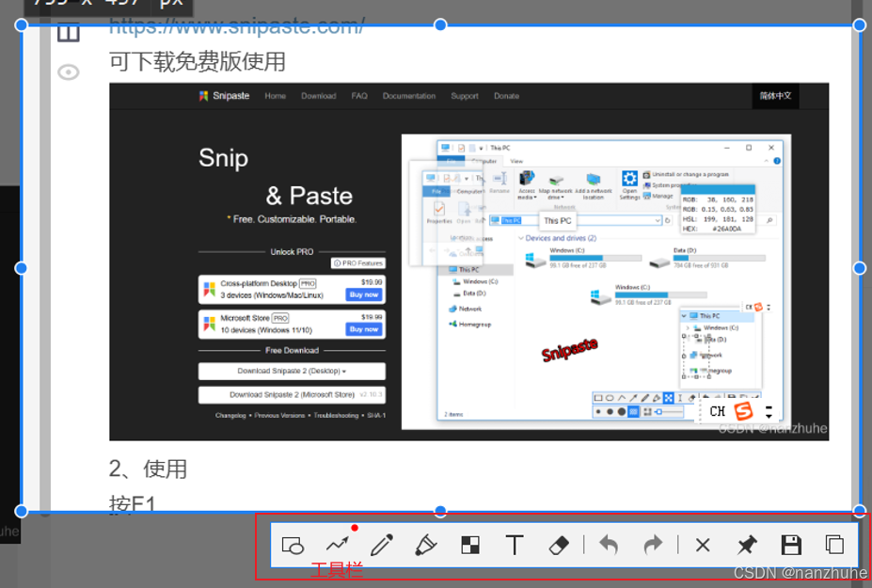The width and height of the screenshot is (872, 588).
Task: Open the Troubleshooting link
Action: pos(336,416)
